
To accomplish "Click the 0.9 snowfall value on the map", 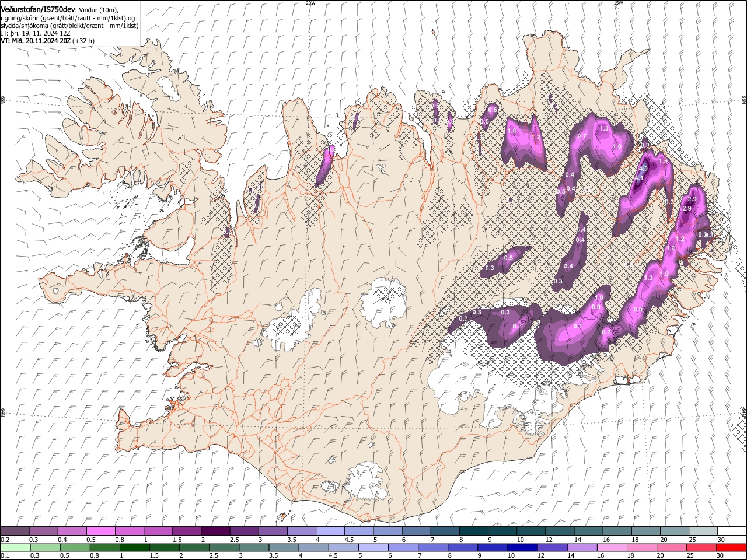I will tap(596, 307).
